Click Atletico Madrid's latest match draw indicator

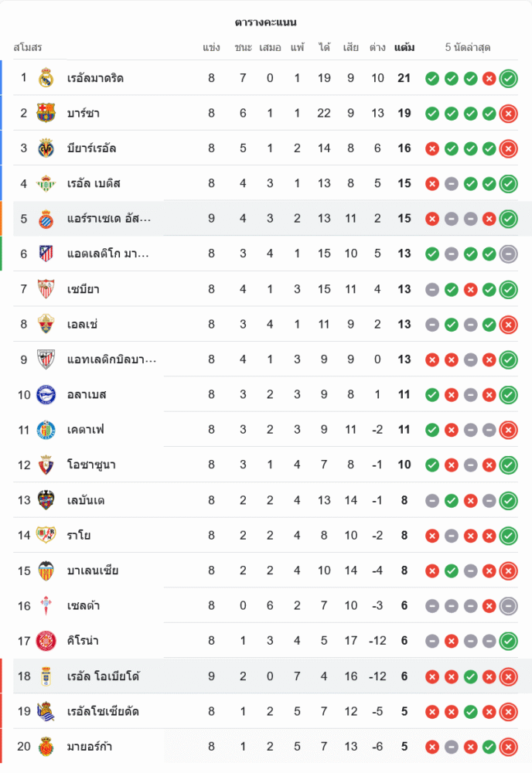tap(508, 254)
